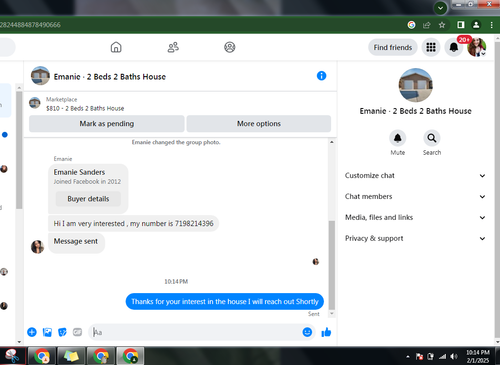Viewport: 500px width, 365px height.
Task: Attach a photo using the image icon
Action: click(x=47, y=332)
